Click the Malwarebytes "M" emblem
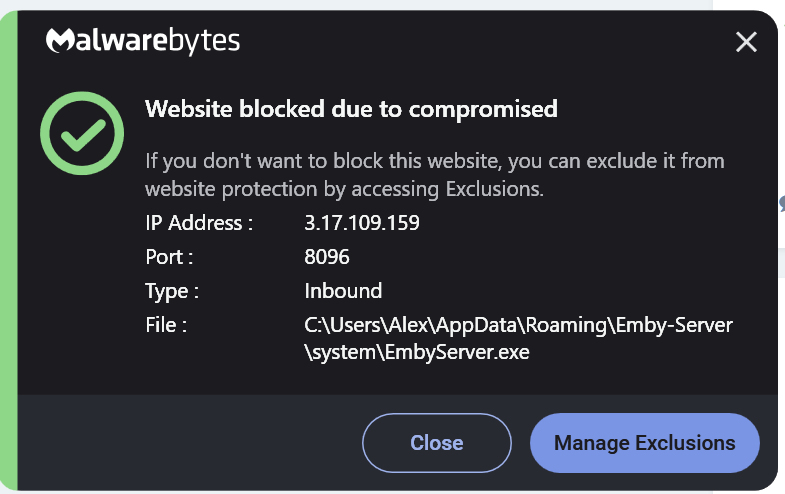Viewport: 785px width, 494px height. click(61, 42)
